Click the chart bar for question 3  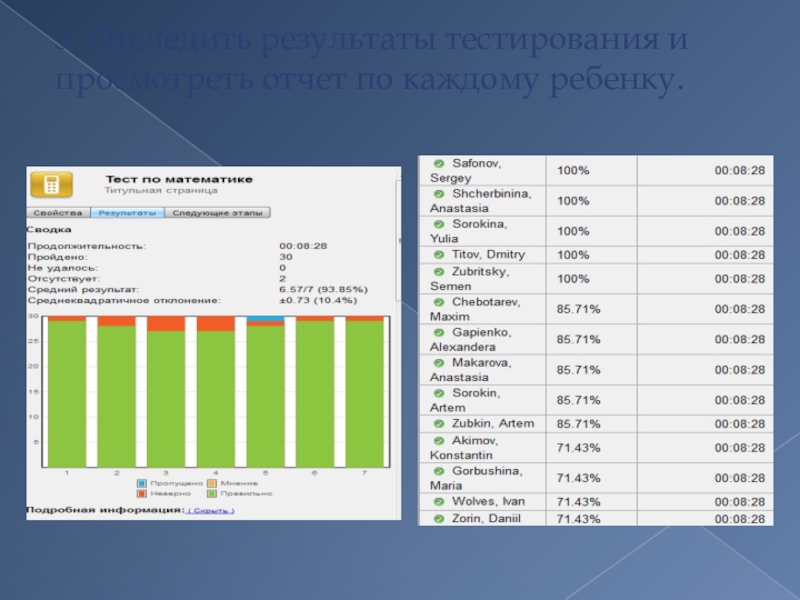pos(166,391)
